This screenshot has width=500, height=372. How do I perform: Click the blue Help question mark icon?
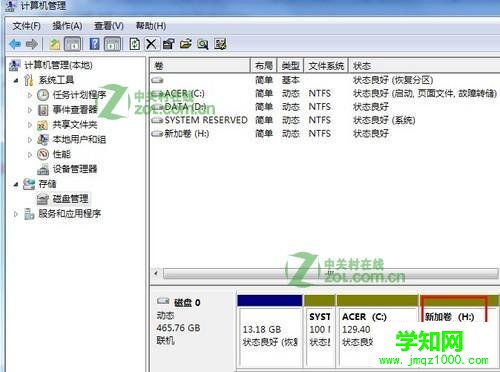point(94,44)
